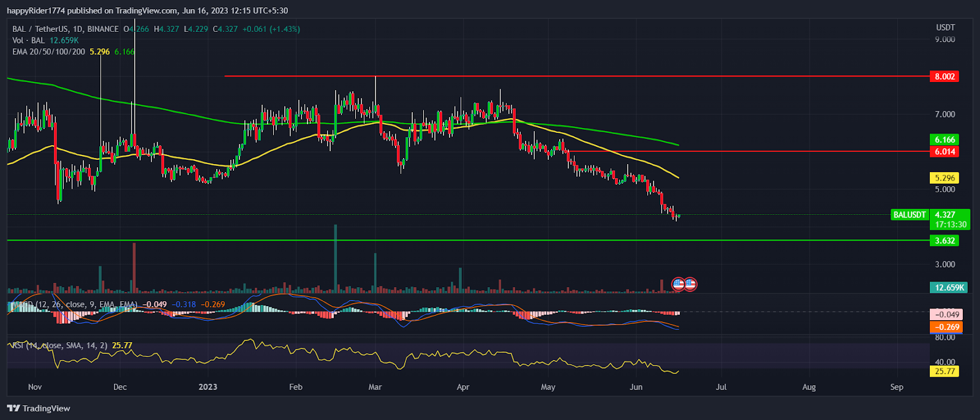Click the red 6.014 resistance price label
Image resolution: width=980 pixels, height=420 pixels.
coord(944,151)
